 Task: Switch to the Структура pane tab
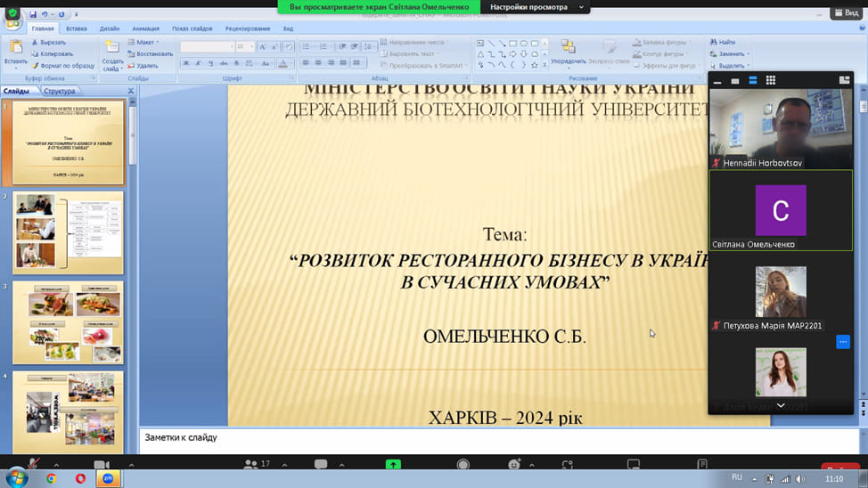(x=60, y=91)
